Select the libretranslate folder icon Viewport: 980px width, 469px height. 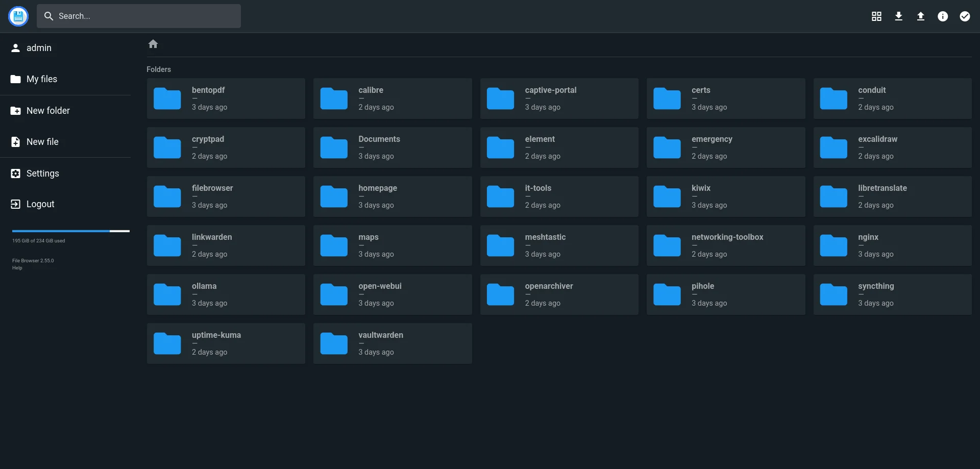(x=834, y=196)
